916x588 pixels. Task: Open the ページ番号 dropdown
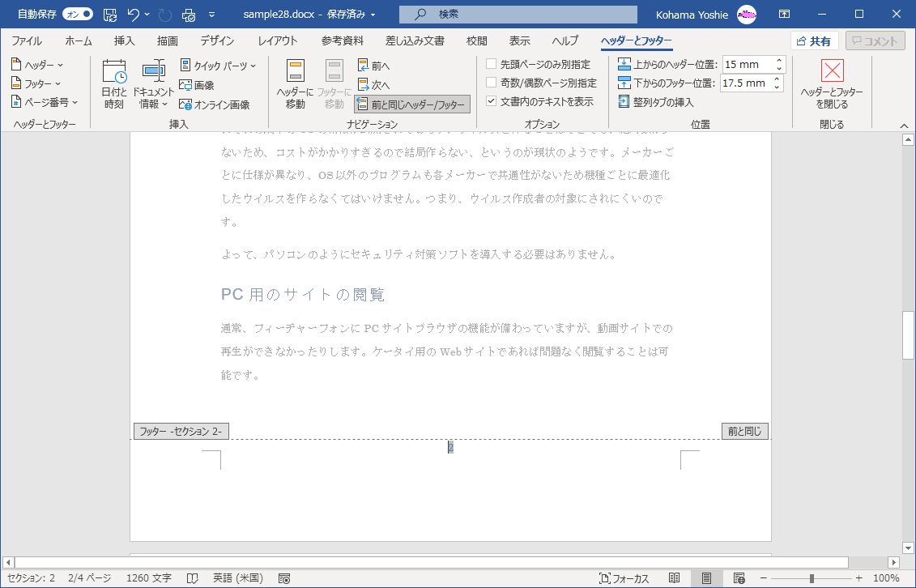(45, 102)
